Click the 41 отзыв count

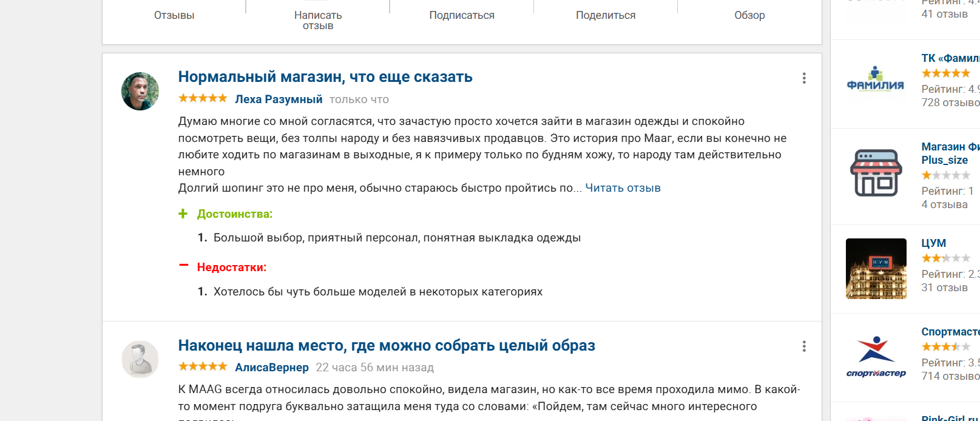(x=944, y=14)
